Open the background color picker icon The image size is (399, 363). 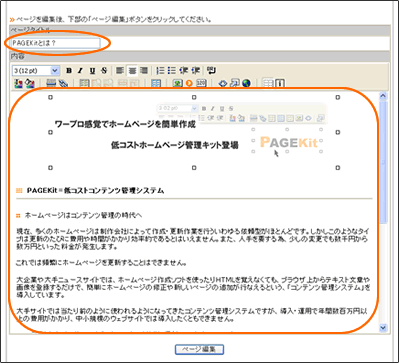(x=30, y=83)
